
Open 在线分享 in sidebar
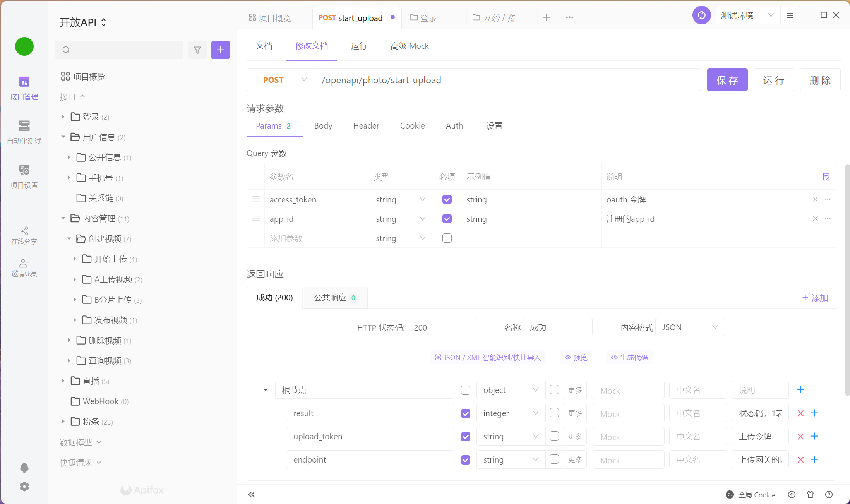coord(24,236)
